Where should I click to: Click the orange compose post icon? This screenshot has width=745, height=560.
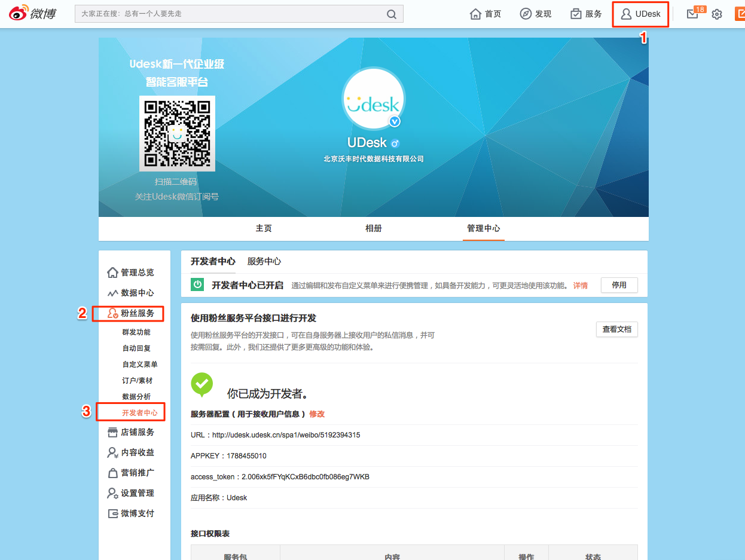click(x=739, y=14)
